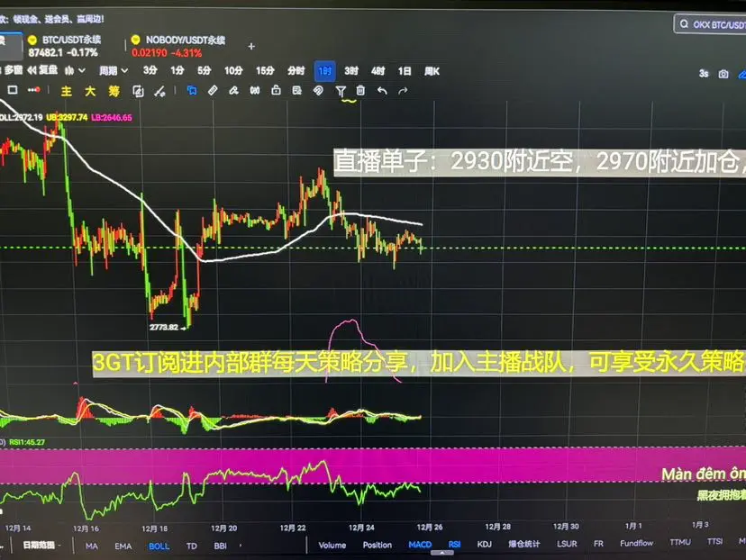Select the 1日 daily timeframe
746x560 pixels.
pyautogui.click(x=405, y=71)
